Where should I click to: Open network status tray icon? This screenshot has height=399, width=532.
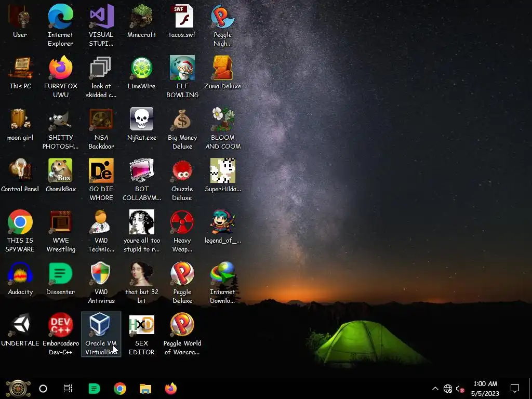point(448,389)
